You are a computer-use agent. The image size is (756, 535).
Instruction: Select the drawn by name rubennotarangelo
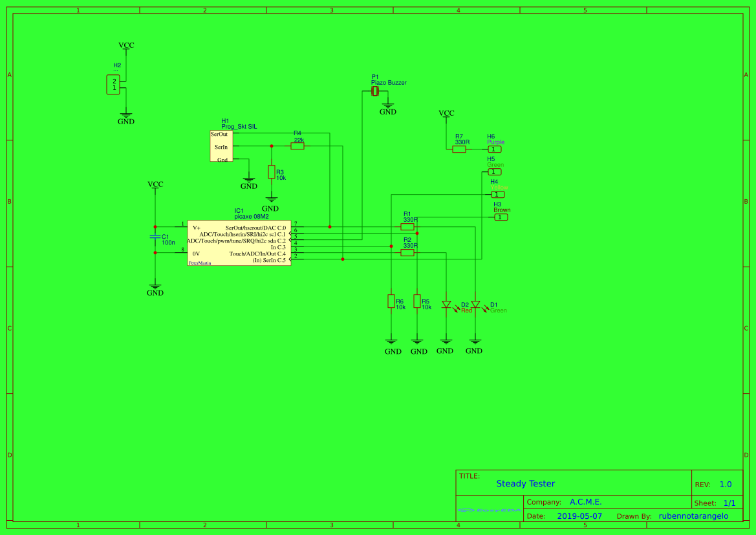(x=693, y=516)
